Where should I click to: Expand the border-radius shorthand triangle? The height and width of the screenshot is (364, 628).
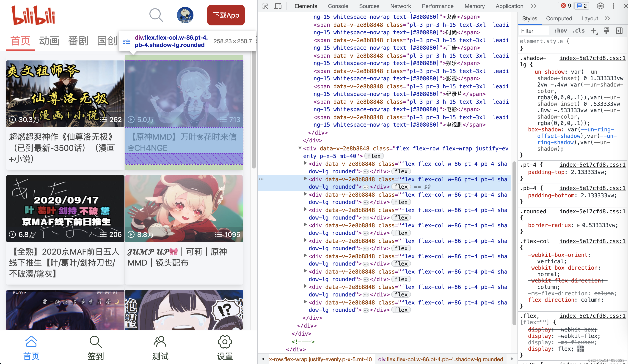click(578, 225)
